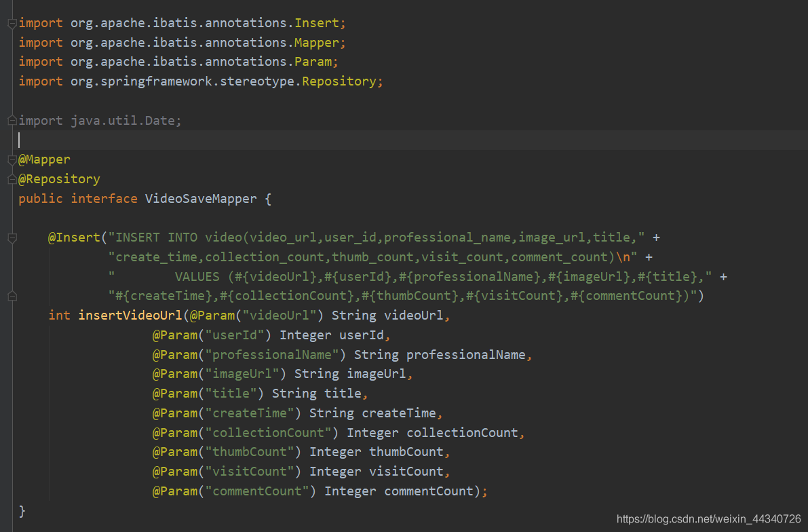The width and height of the screenshot is (808, 532).
Task: Click the \n escape sequence in SQL string
Action: click(x=623, y=257)
